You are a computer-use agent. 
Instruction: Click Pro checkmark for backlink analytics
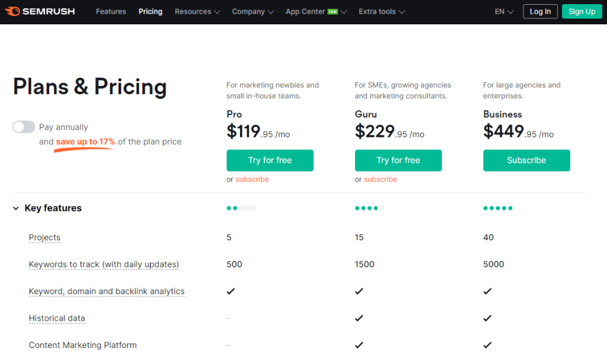[231, 291]
